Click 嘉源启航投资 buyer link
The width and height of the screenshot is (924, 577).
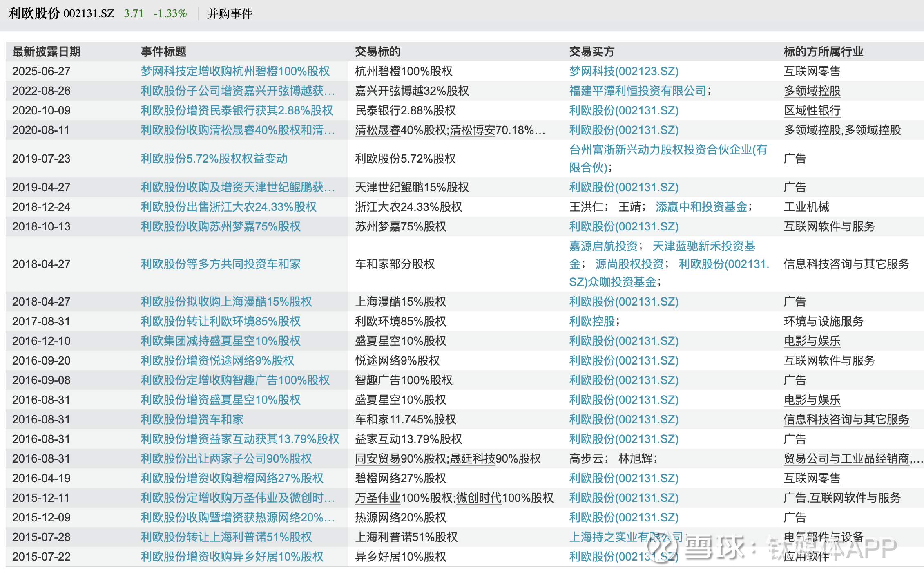603,246
